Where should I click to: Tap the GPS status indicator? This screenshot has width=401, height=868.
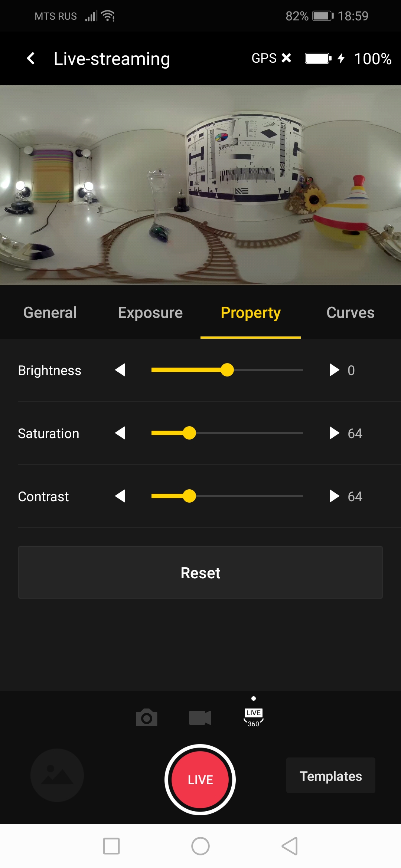pyautogui.click(x=271, y=58)
